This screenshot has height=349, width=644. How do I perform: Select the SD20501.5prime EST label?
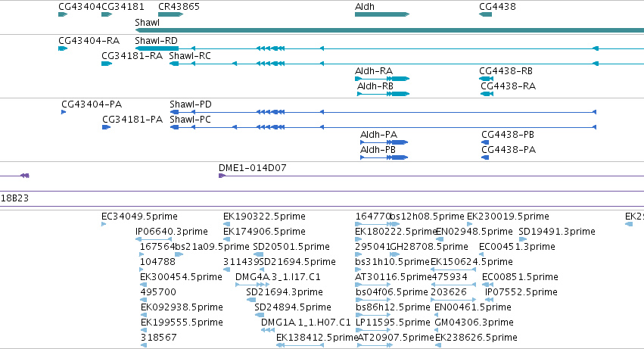click(x=291, y=247)
